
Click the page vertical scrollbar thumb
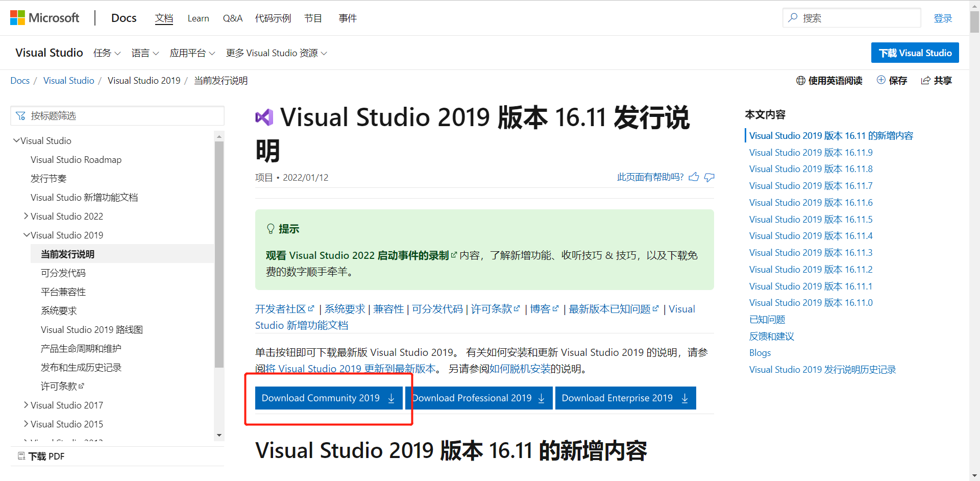(974, 21)
